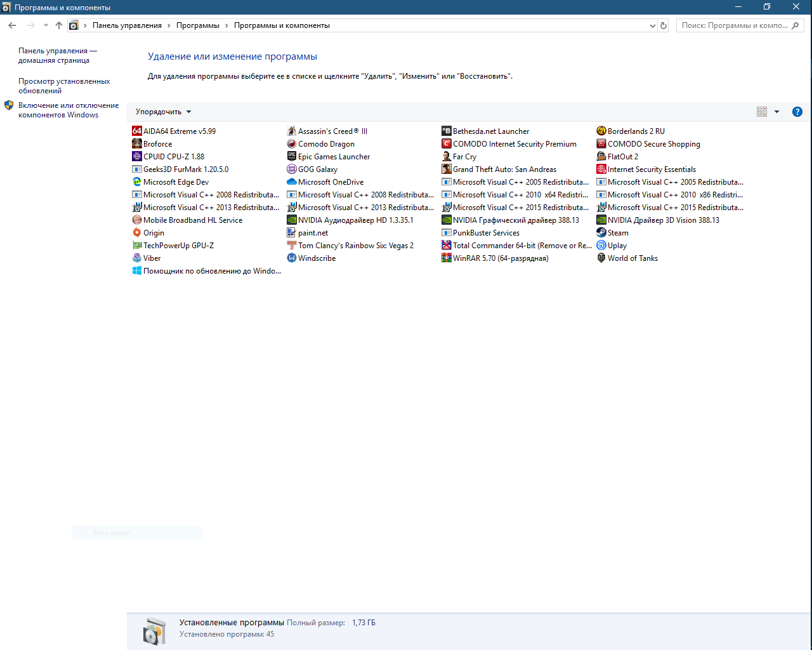Click the GOG Galaxy icon
Screen dimensions: 812x650
coord(292,169)
